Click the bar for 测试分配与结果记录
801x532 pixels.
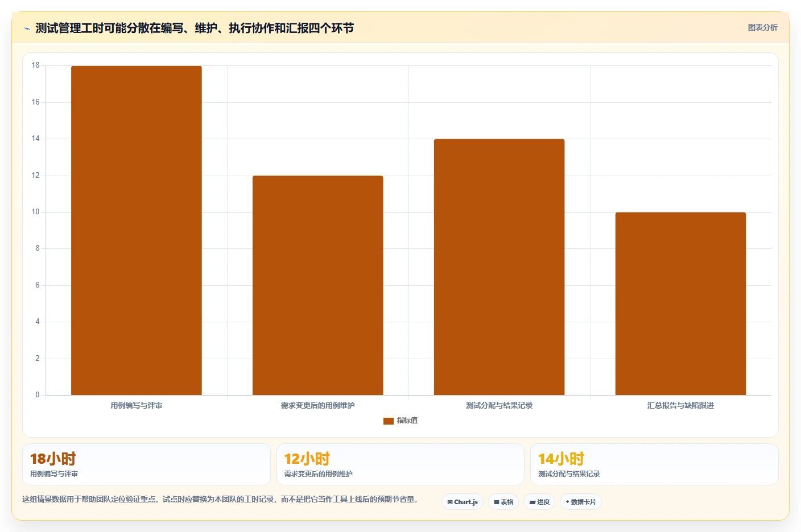point(499,267)
